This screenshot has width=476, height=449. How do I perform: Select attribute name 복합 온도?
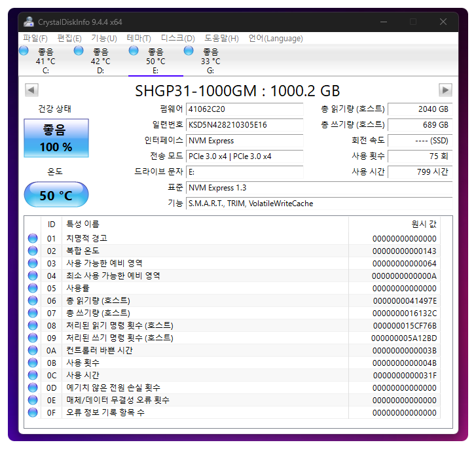pos(83,251)
